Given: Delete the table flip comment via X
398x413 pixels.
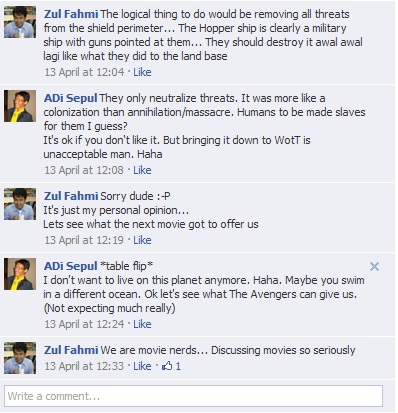Looking at the screenshot, I should click(374, 266).
